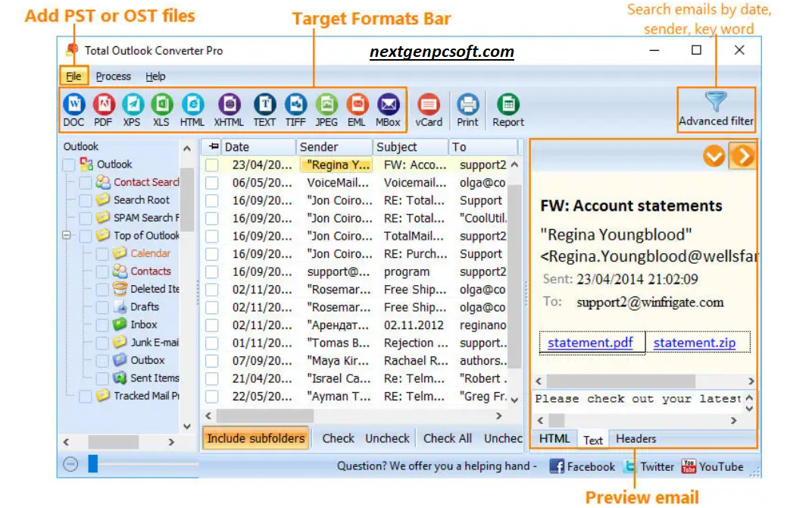This screenshot has width=812, height=508.
Task: Click the orange right arrow in preview pane
Action: tap(742, 155)
